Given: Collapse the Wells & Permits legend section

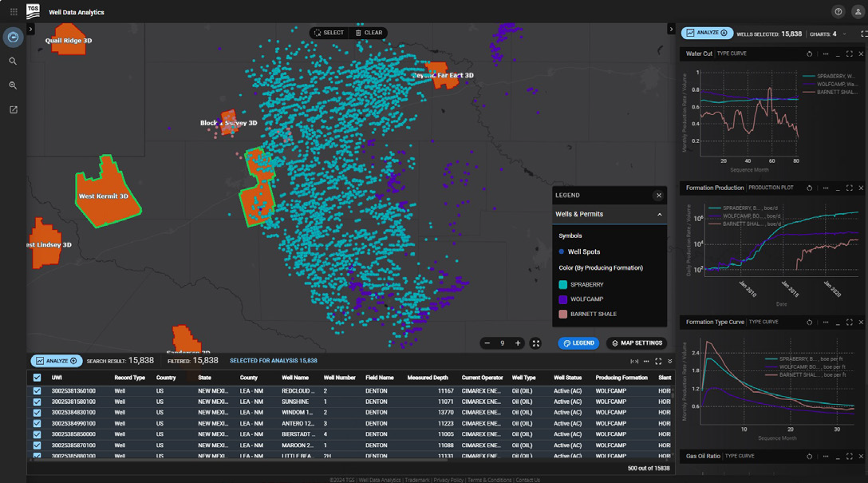Looking at the screenshot, I should 659,214.
